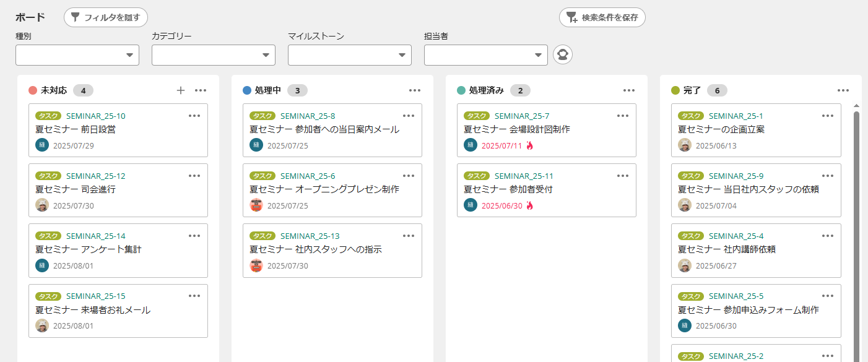This screenshot has height=362, width=868.
Task: Open ellipsis menu on SEMINAR_25-10 card
Action: click(194, 116)
